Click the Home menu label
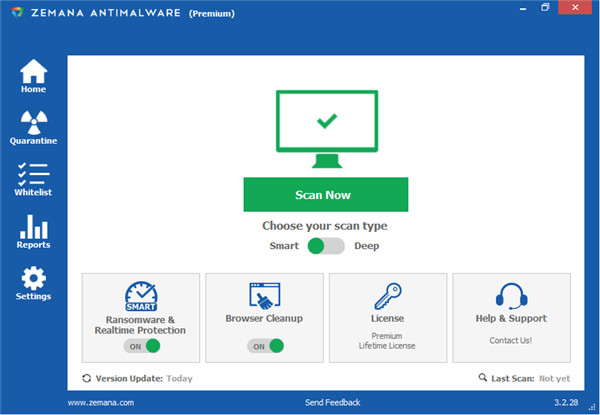This screenshot has height=415, width=600. pyautogui.click(x=34, y=89)
